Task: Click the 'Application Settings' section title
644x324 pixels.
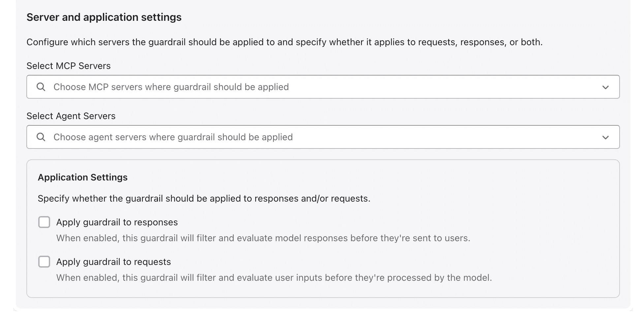Action: tap(82, 177)
